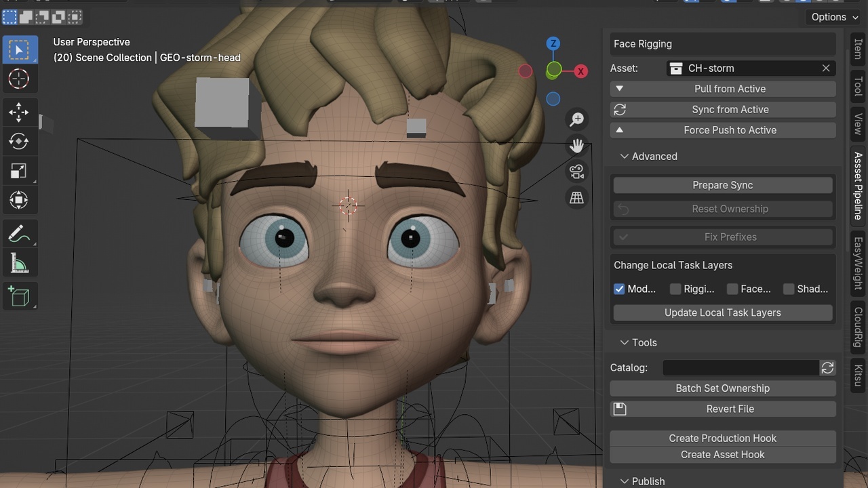
Task: Click the Fix Prefixes button
Action: (723, 237)
